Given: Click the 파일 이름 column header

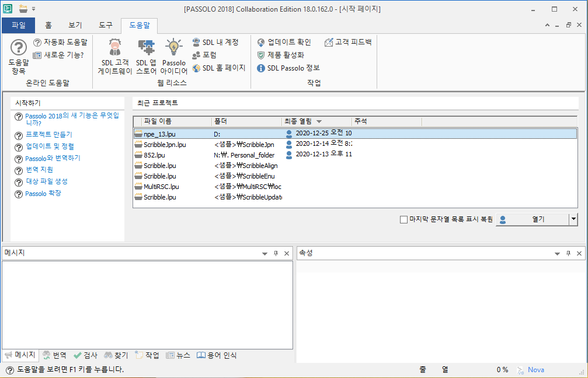Looking at the screenshot, I should click(176, 121).
